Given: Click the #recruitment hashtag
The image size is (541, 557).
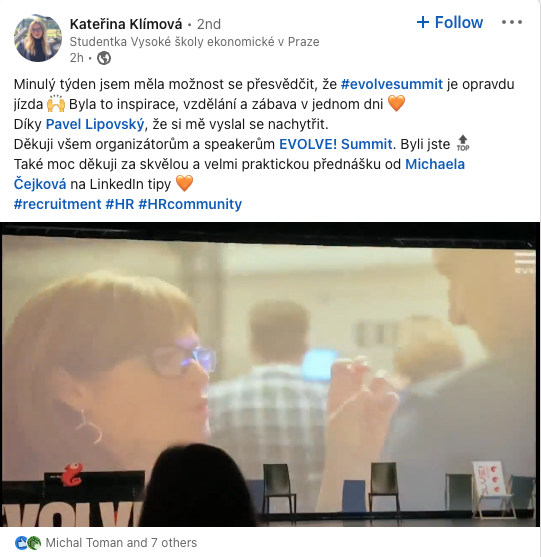Looking at the screenshot, I should [x=58, y=204].
